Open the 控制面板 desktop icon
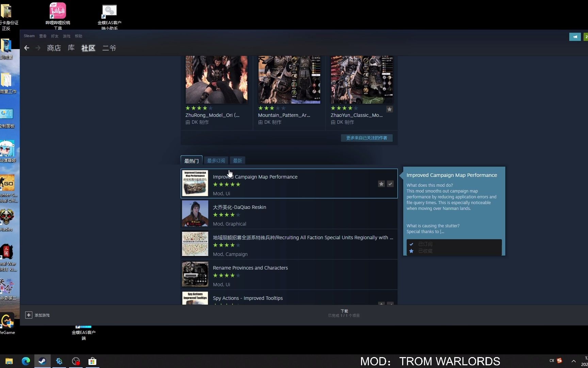Image resolution: width=588 pixels, height=368 pixels. click(x=7, y=118)
